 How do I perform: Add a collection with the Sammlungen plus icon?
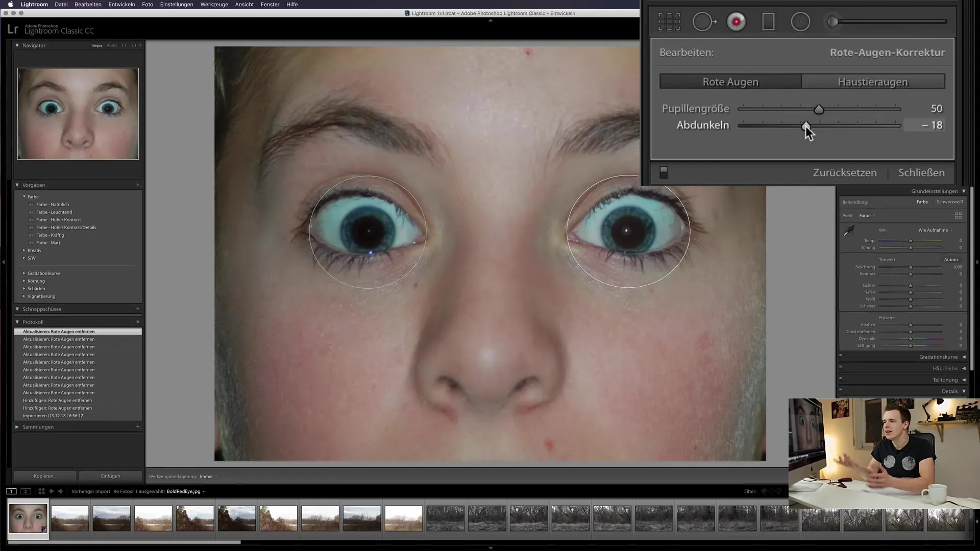point(138,427)
